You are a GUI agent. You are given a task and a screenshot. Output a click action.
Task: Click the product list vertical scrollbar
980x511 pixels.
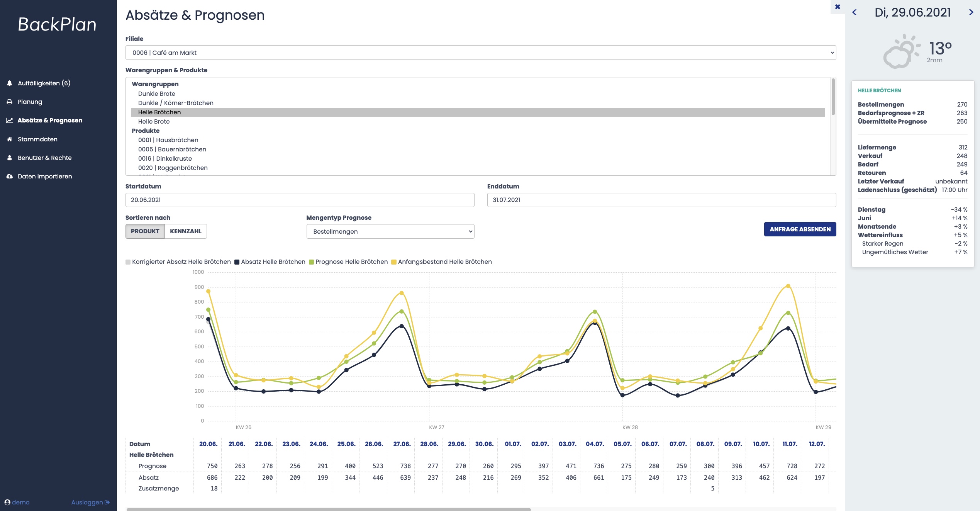pyautogui.click(x=833, y=97)
